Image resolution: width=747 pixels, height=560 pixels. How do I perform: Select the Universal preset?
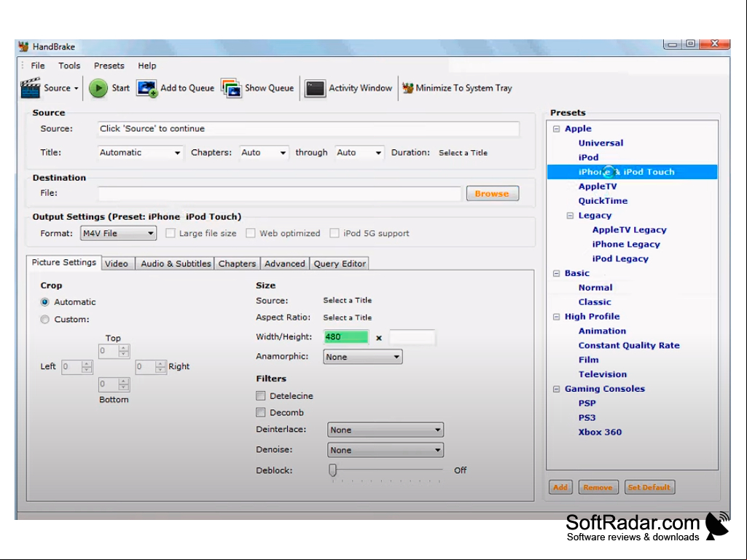(601, 143)
